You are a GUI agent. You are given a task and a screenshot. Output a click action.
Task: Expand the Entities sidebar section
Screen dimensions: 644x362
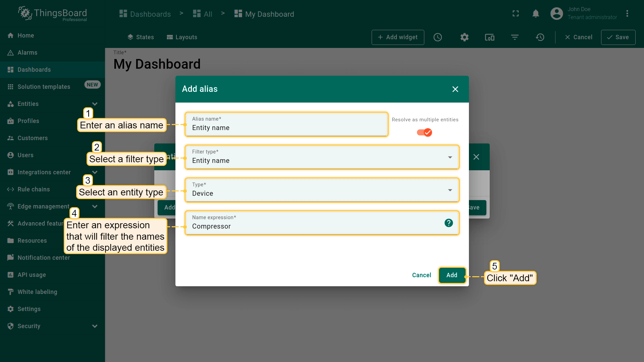(95, 104)
